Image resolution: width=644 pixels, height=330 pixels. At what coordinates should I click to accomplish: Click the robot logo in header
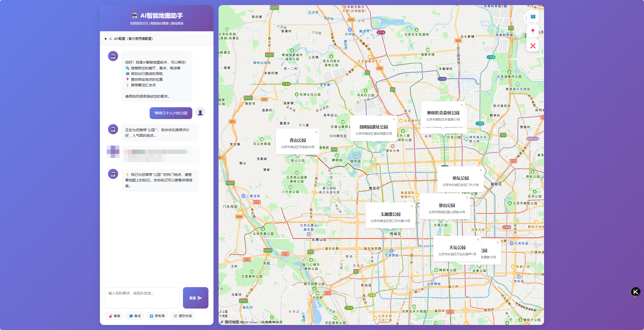tap(135, 16)
